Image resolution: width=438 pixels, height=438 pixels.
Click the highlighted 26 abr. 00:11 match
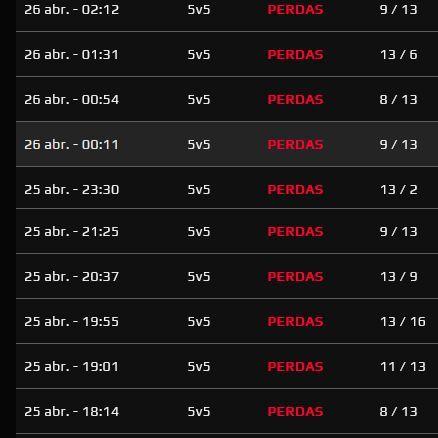[x=227, y=144]
